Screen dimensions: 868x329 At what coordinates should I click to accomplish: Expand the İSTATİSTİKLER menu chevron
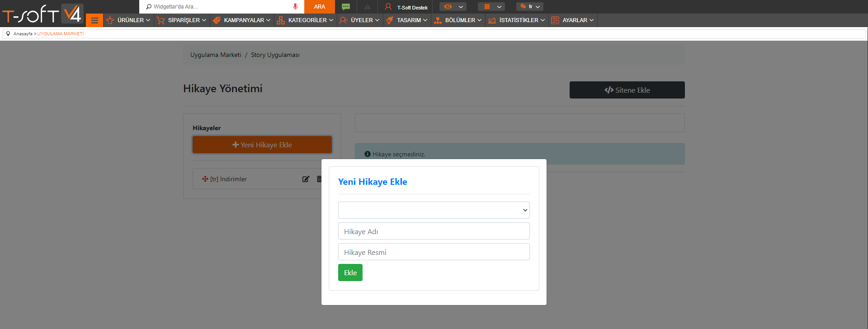(542, 20)
